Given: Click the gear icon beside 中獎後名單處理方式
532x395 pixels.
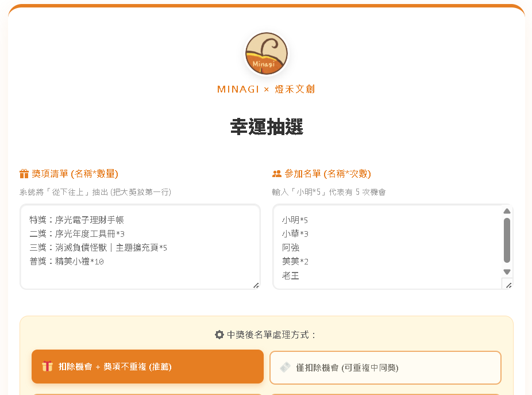Looking at the screenshot, I should point(219,335).
